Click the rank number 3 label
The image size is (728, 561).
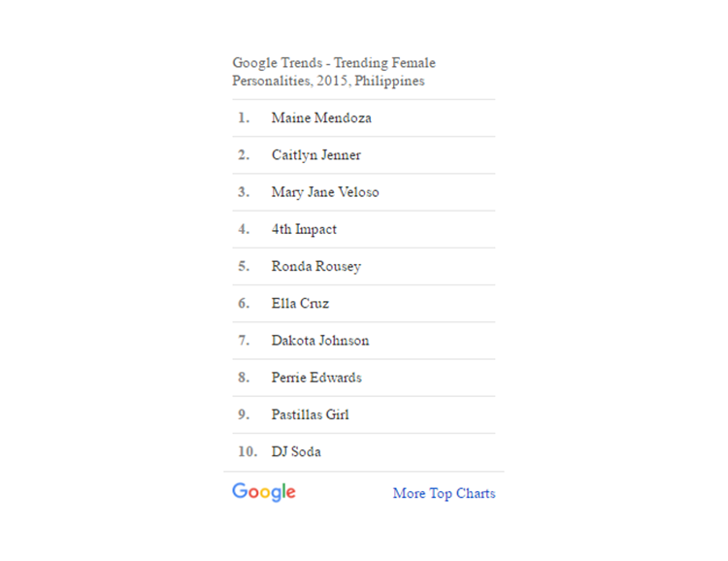[x=244, y=192]
